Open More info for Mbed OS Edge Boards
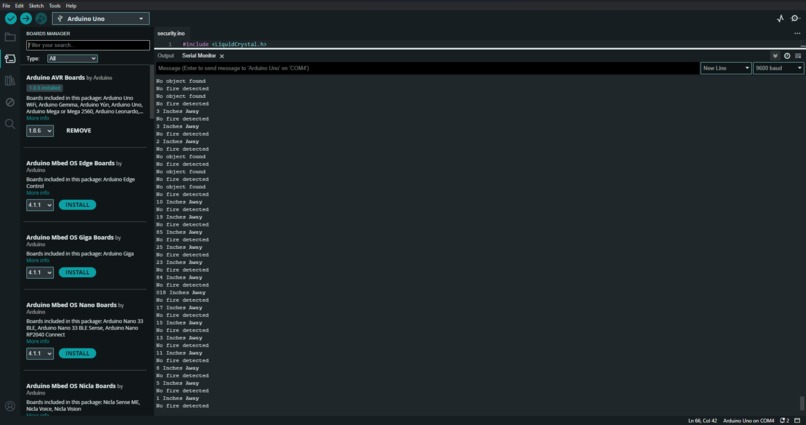This screenshot has height=425, width=806. point(38,193)
